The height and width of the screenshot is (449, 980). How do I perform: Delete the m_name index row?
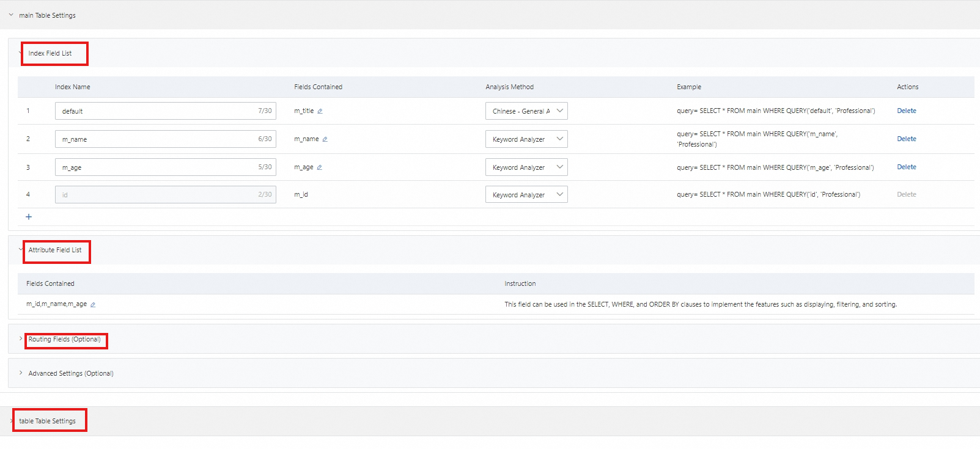coord(907,139)
